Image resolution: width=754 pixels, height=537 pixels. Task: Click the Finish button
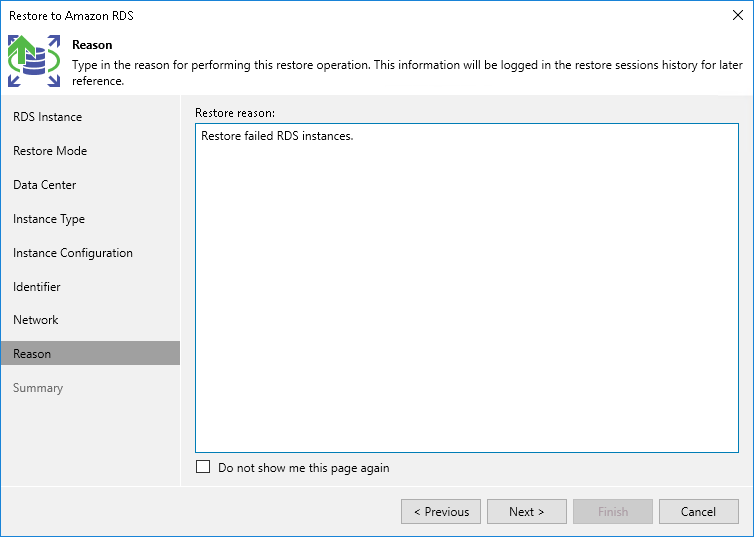pyautogui.click(x=613, y=512)
